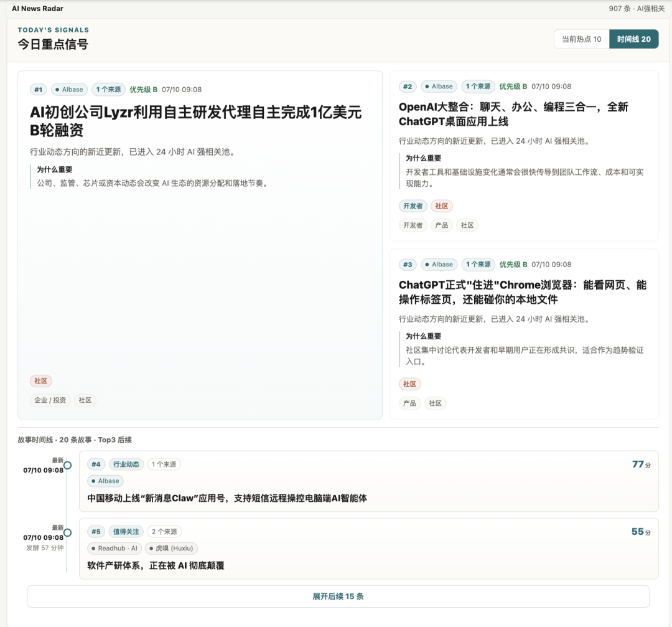Click AIbase source chip in story #4

(x=105, y=481)
